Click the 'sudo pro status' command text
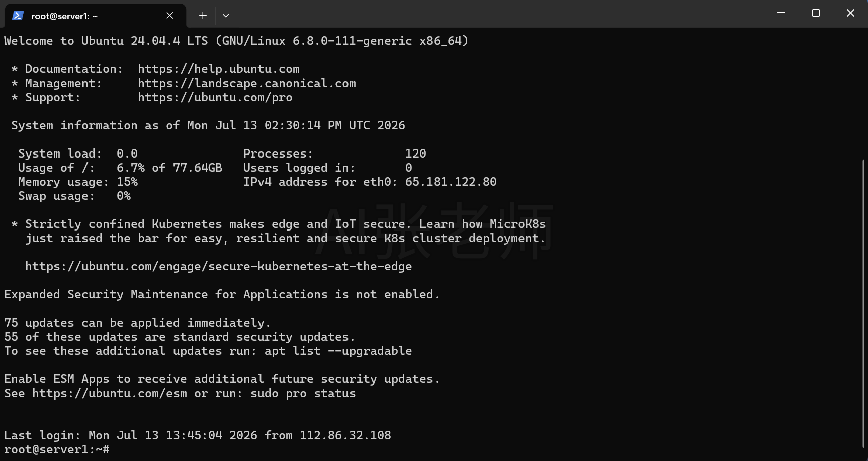Viewport: 868px width, 461px height. click(x=303, y=393)
